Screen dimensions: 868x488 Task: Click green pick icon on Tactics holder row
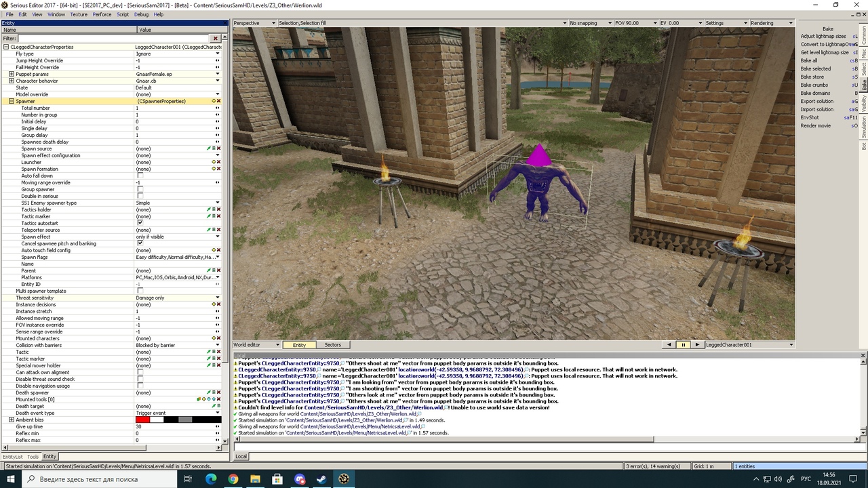click(x=209, y=209)
